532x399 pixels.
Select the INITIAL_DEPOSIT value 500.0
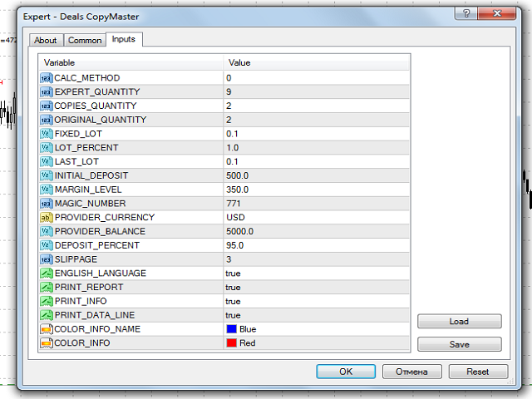pos(237,175)
